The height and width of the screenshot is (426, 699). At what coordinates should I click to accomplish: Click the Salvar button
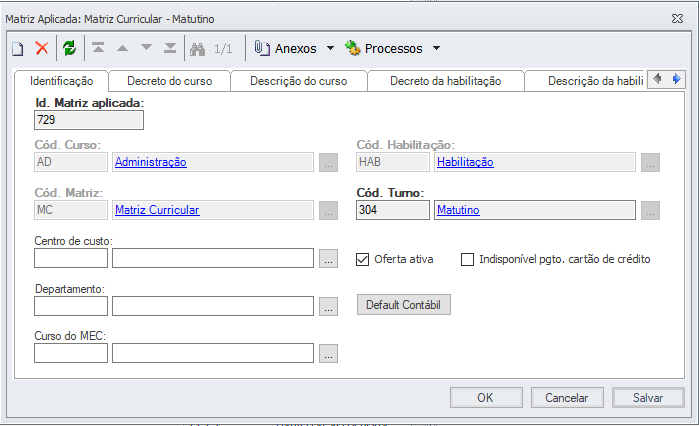[648, 397]
